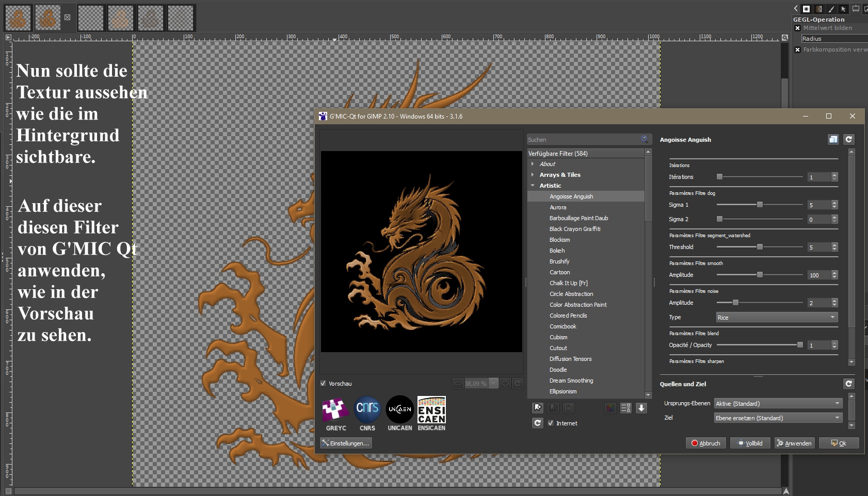Click the UNICAEN logo
868x496 pixels.
[x=400, y=414]
